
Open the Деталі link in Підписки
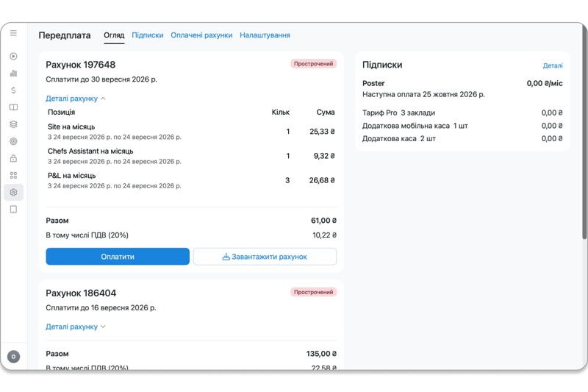[553, 65]
